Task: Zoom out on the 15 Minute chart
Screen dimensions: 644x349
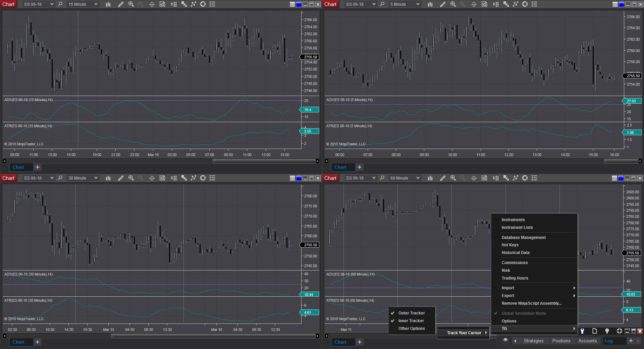Action: tap(141, 4)
